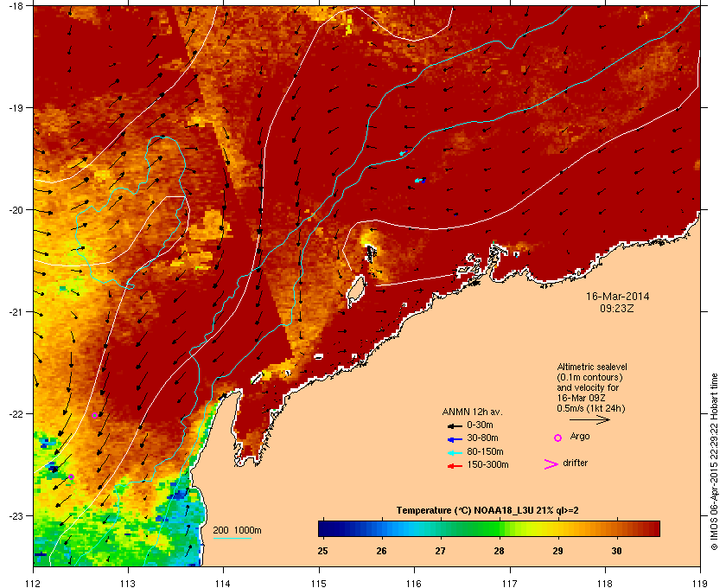Screen dimensions: 726x588
Task: Click the 16-Mar-2014 date label
Action: coord(617,296)
